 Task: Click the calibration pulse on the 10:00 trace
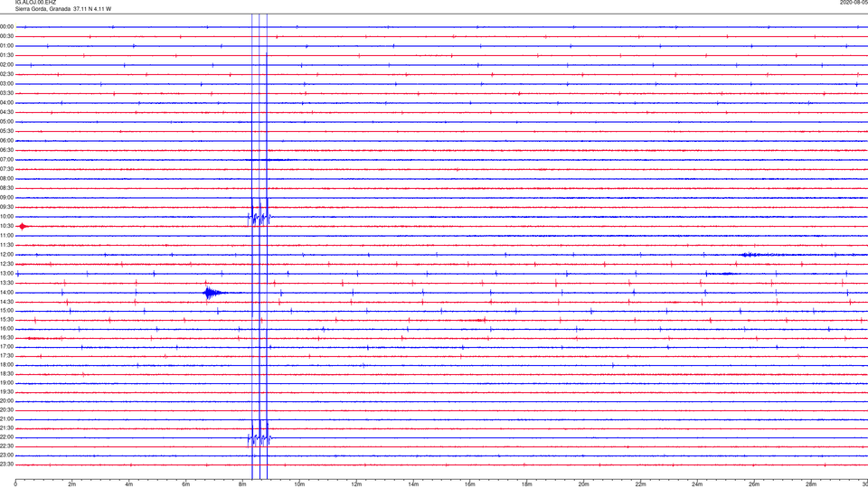(x=259, y=215)
